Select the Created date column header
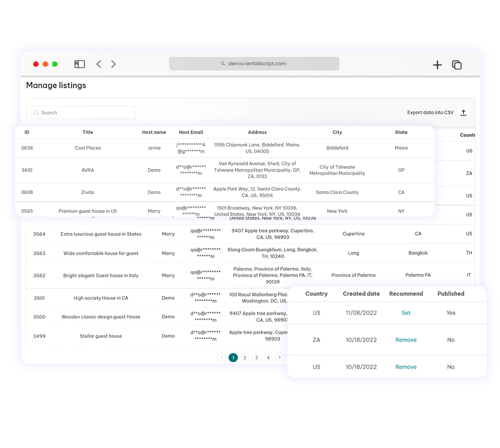Screen dimensions: 500x448 (x=361, y=294)
